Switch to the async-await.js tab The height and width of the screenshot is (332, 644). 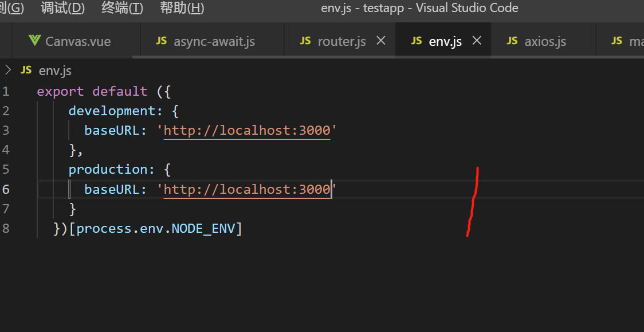point(213,41)
